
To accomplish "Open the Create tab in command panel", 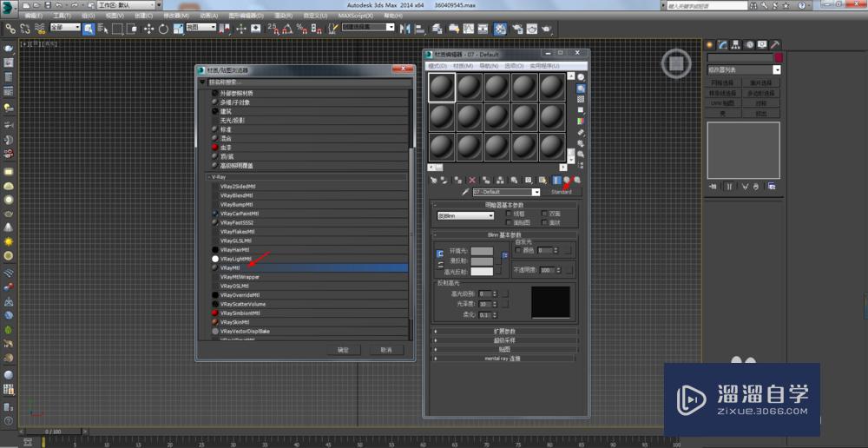I will pos(712,44).
